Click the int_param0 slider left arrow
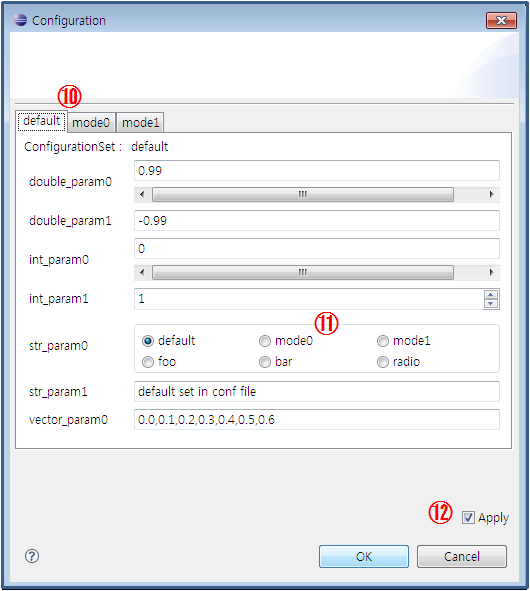This screenshot has width=530, height=591. coord(142,272)
